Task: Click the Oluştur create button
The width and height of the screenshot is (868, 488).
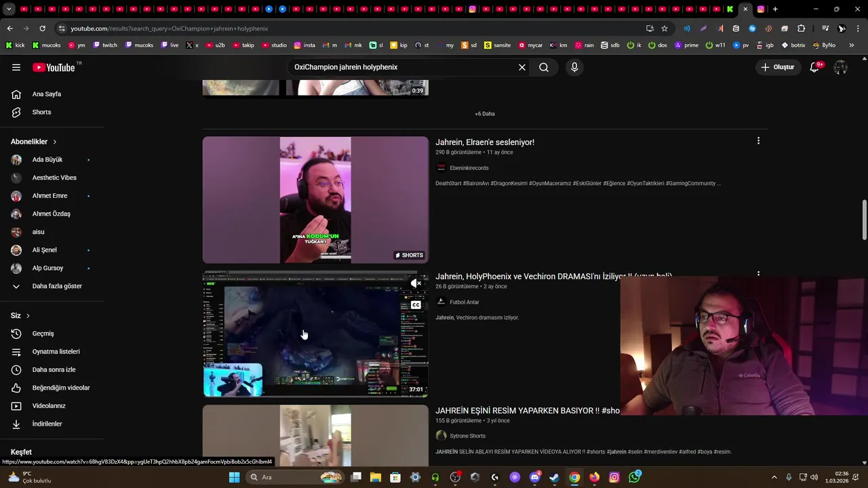Action: pyautogui.click(x=777, y=67)
